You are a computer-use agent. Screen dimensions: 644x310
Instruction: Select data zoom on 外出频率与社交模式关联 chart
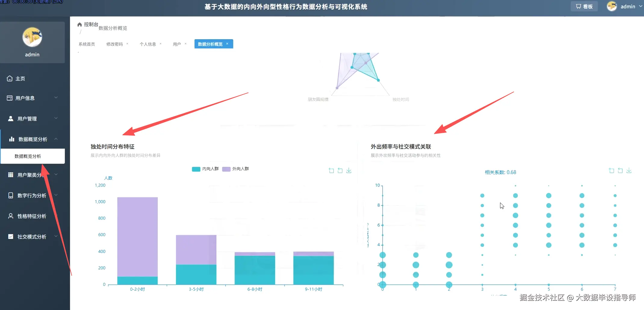[611, 170]
